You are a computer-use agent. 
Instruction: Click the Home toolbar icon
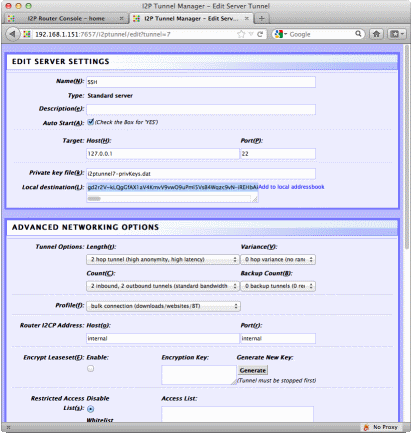pos(376,34)
